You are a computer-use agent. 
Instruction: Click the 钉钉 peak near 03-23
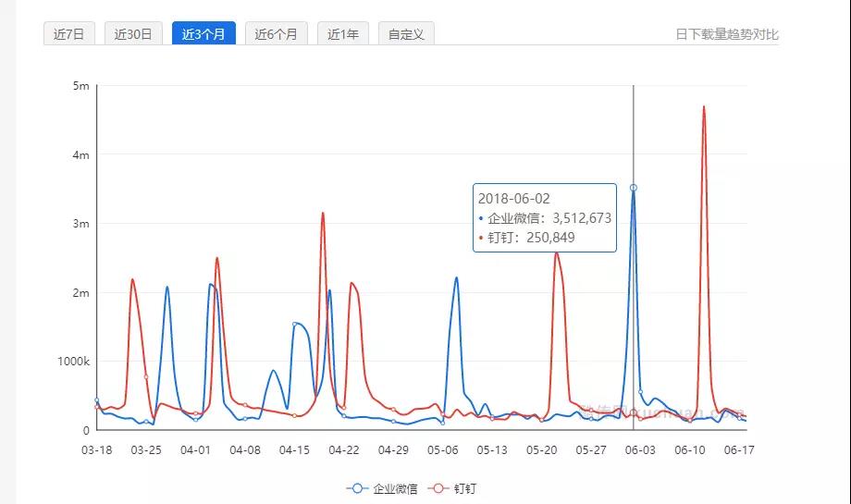click(x=132, y=278)
